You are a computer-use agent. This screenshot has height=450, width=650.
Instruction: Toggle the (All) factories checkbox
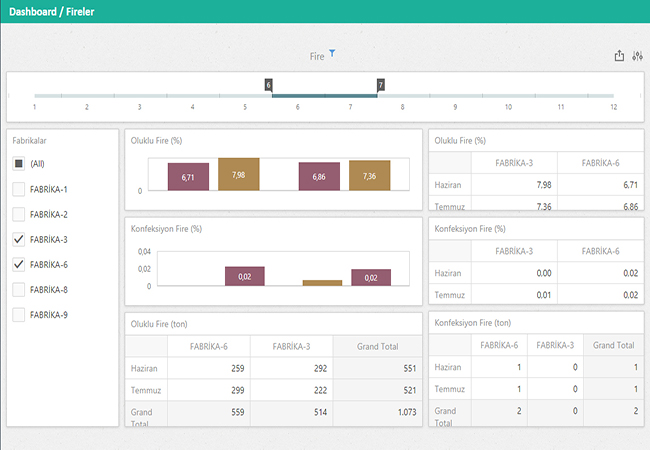(18, 163)
